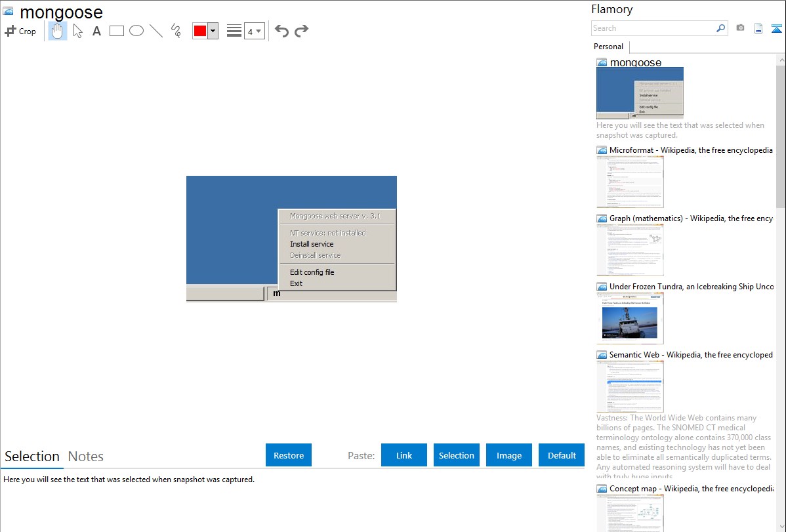Click 'Mongoose web server v. 3.1' menu header

(335, 216)
